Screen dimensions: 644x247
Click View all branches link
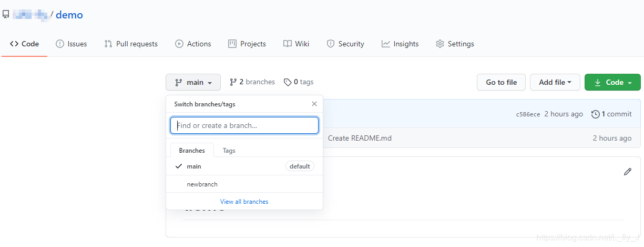click(x=244, y=201)
